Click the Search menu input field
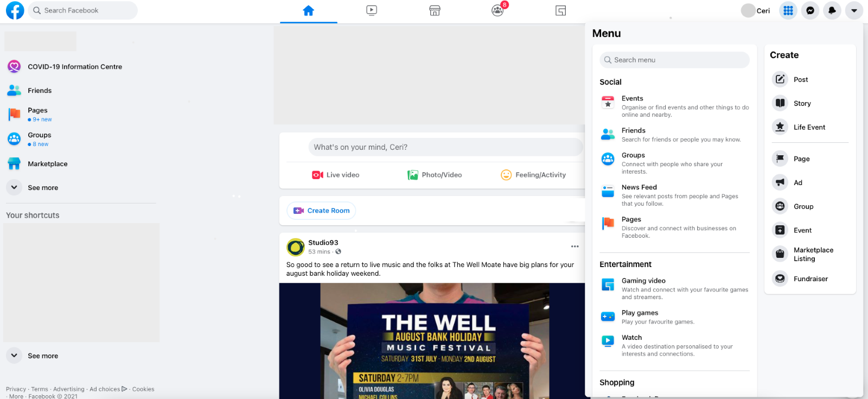This screenshot has width=868, height=399. click(675, 60)
